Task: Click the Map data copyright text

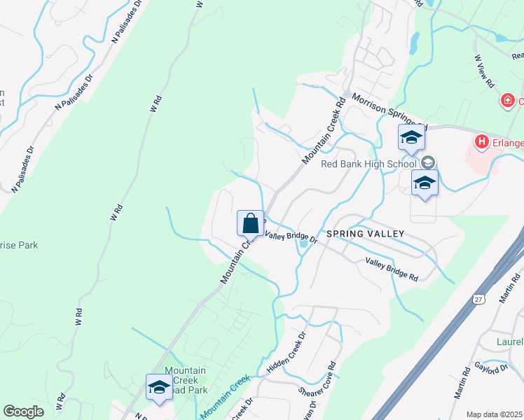Action: [495, 414]
